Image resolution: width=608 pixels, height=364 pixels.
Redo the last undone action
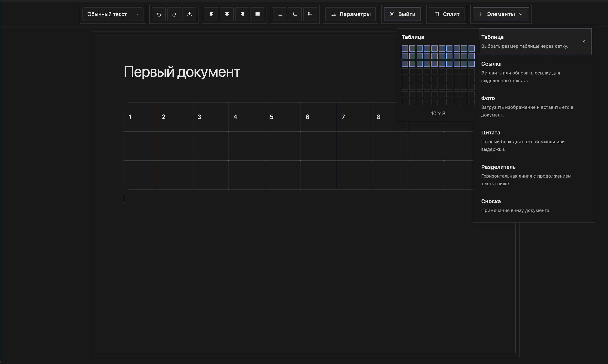[x=174, y=14]
